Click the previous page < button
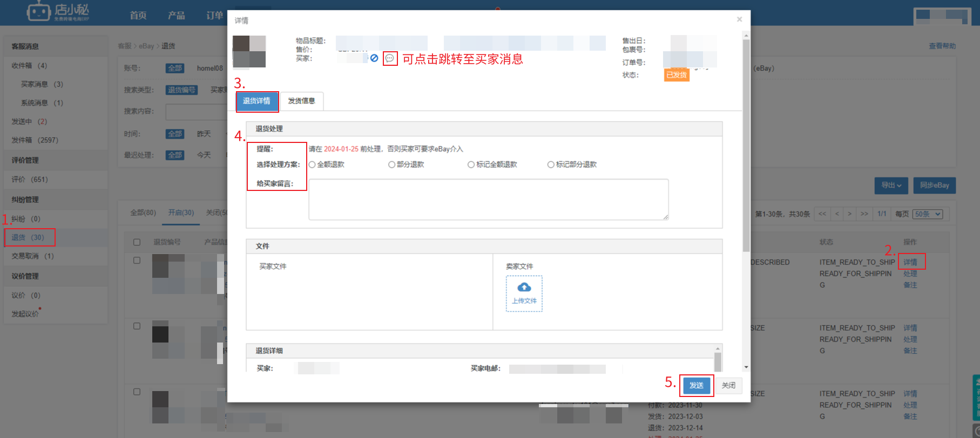The height and width of the screenshot is (438, 980). click(837, 214)
